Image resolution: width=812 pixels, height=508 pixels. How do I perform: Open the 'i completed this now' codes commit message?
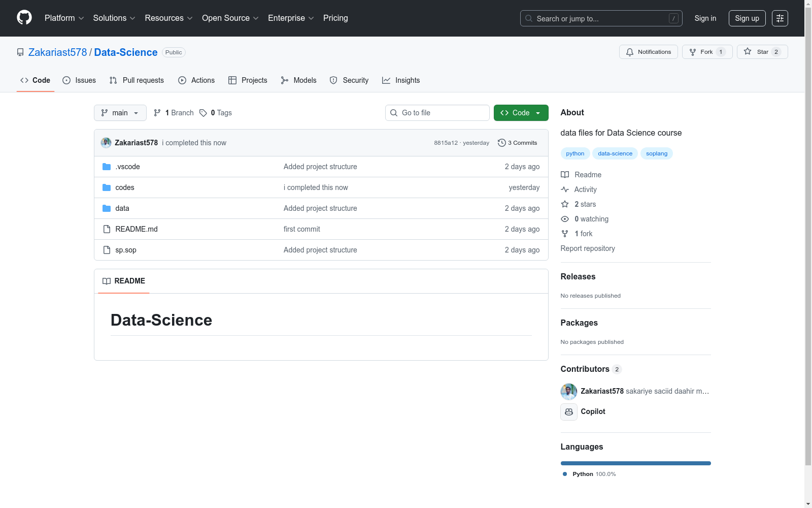click(316, 187)
